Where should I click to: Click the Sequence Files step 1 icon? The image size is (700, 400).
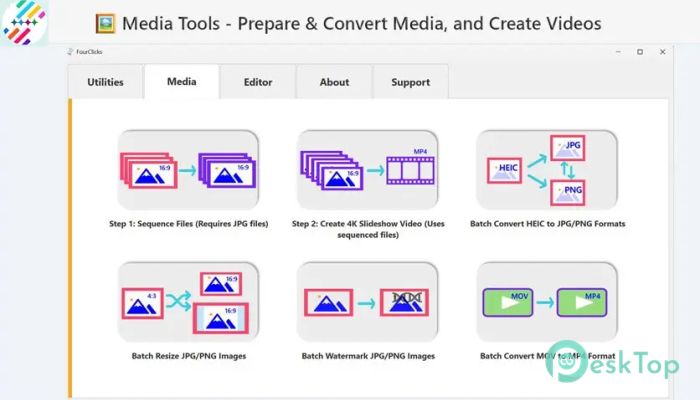188,170
